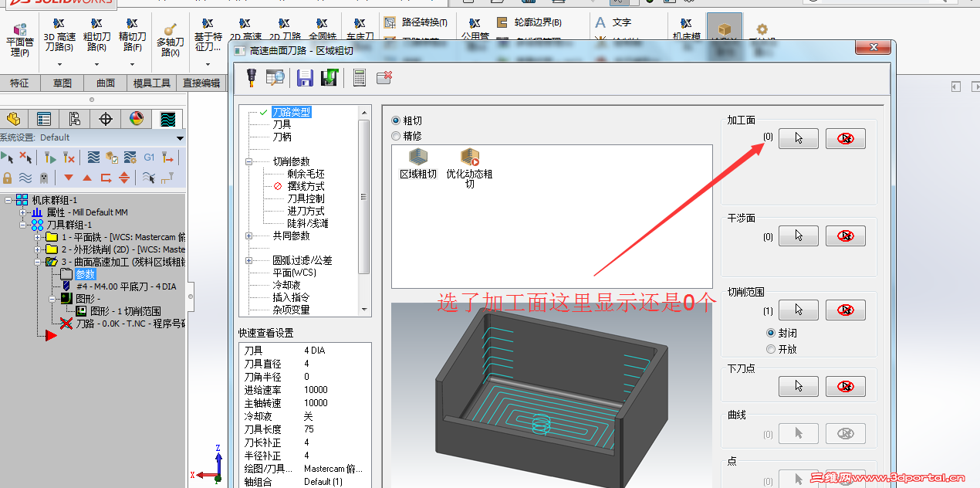Viewport: 980px width, 488px height.
Task: Click the dialog parameter tree vertical scrollbar
Action: 365,211
